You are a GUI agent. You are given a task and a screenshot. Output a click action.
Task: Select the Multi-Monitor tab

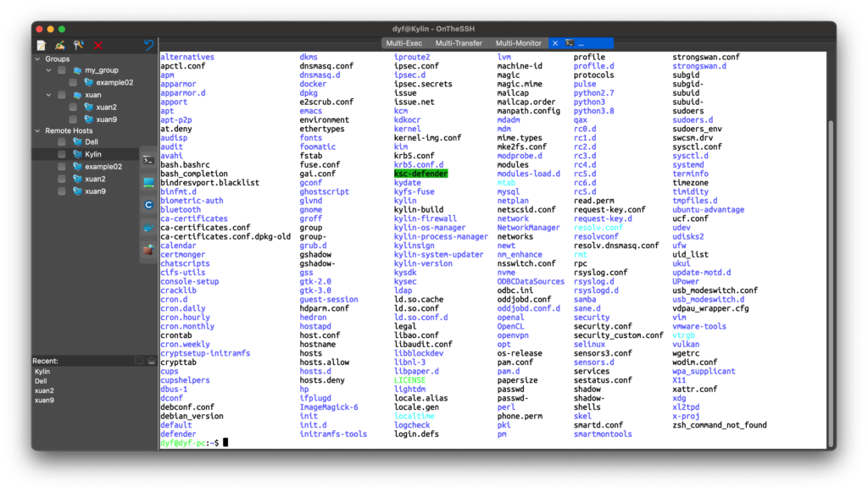(518, 42)
